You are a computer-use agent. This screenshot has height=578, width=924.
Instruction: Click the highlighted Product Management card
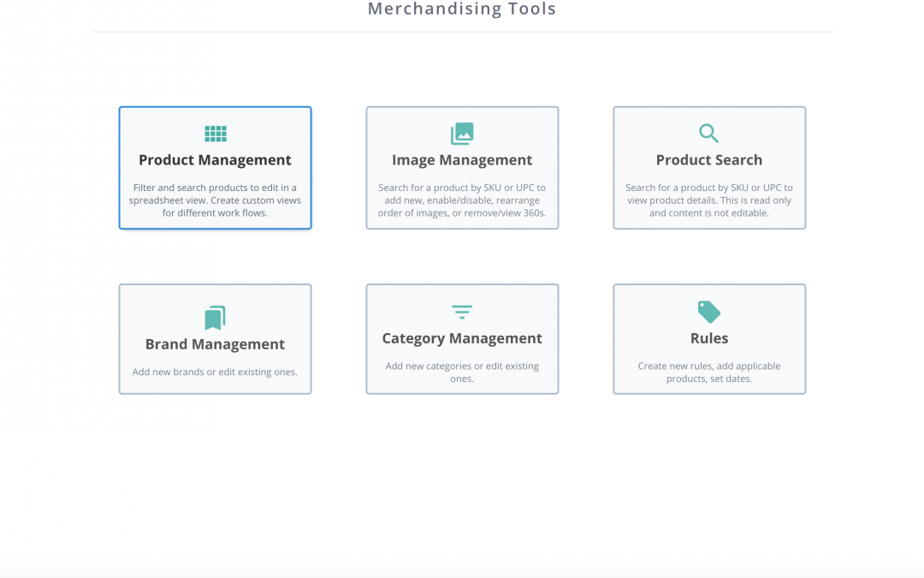pos(215,168)
